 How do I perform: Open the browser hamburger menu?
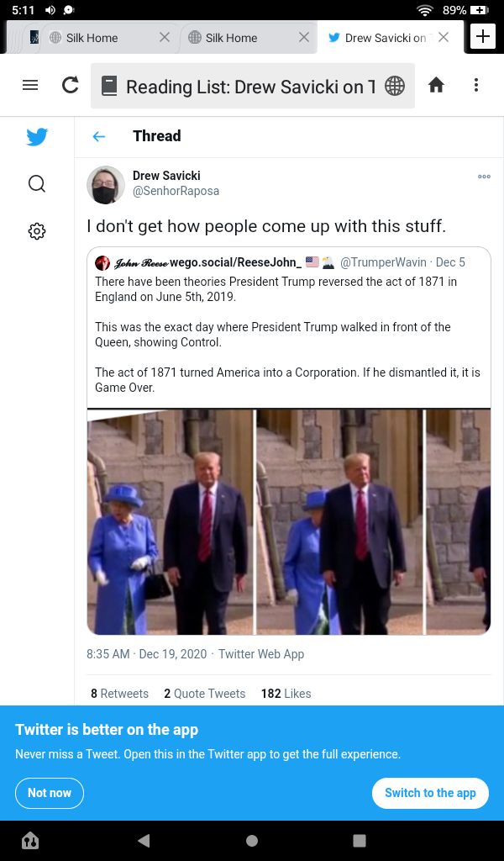30,85
